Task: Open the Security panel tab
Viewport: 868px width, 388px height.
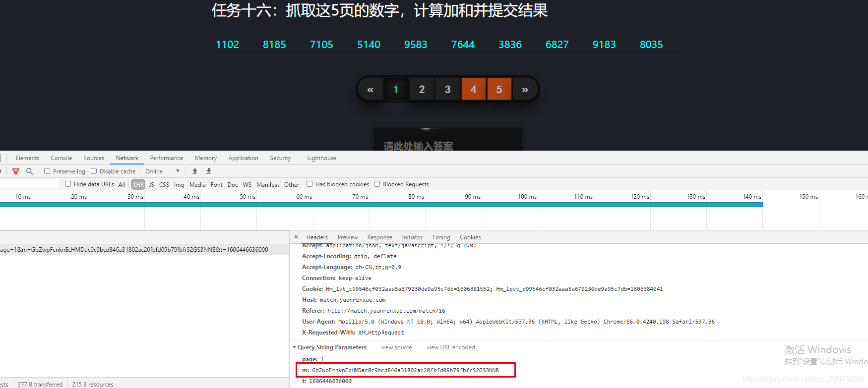Action: coord(280,158)
